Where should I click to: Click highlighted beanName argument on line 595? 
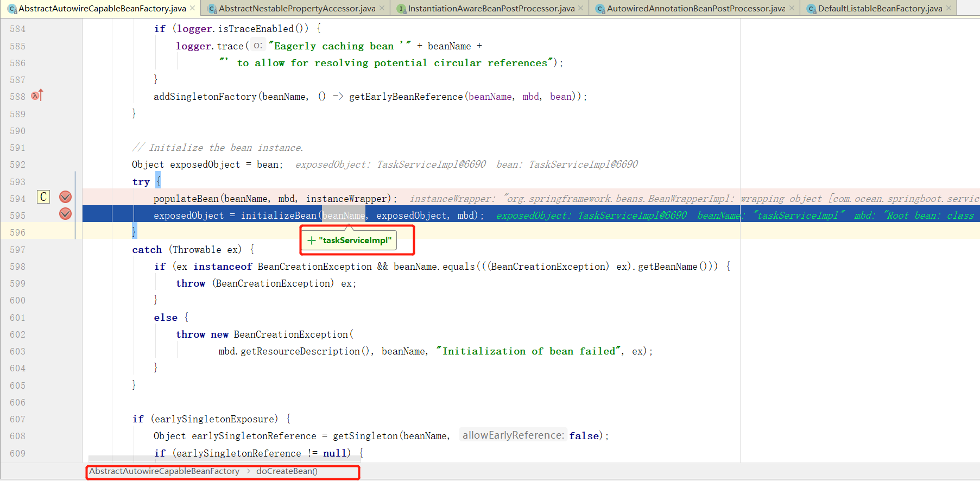pyautogui.click(x=344, y=216)
